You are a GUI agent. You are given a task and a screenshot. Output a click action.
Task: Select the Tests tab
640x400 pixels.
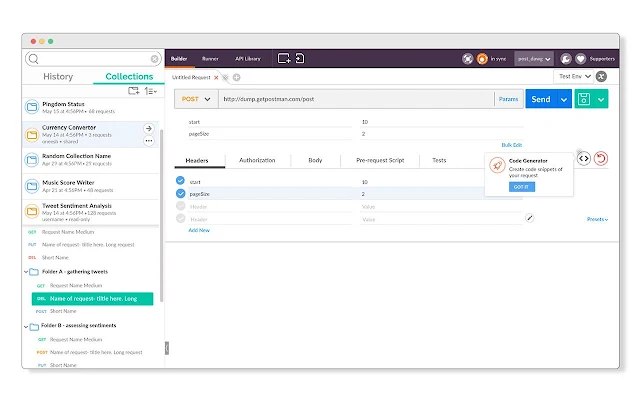[439, 160]
